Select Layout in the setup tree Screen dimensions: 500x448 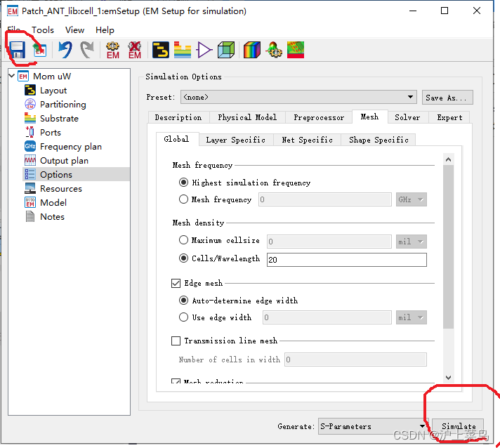point(53,91)
